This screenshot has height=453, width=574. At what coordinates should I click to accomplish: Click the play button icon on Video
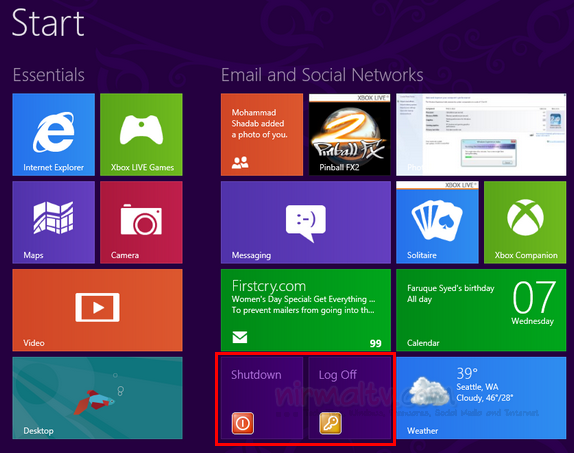pyautogui.click(x=97, y=307)
